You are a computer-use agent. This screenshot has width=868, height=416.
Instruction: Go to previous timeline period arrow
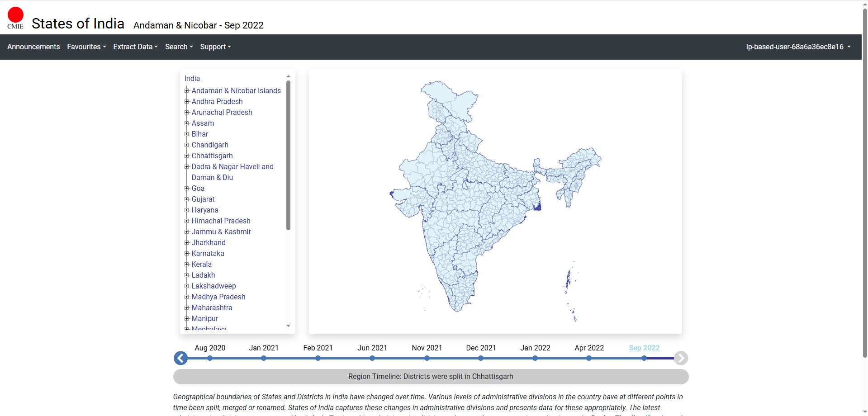(x=180, y=358)
